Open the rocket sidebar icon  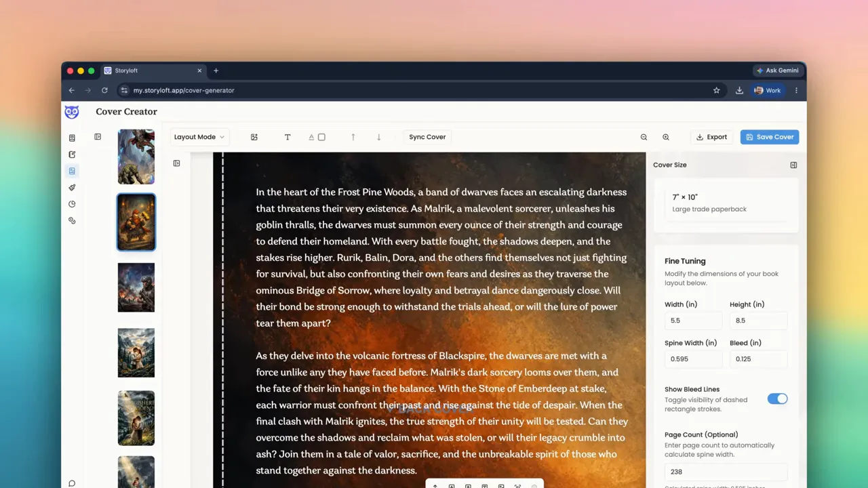click(x=72, y=188)
